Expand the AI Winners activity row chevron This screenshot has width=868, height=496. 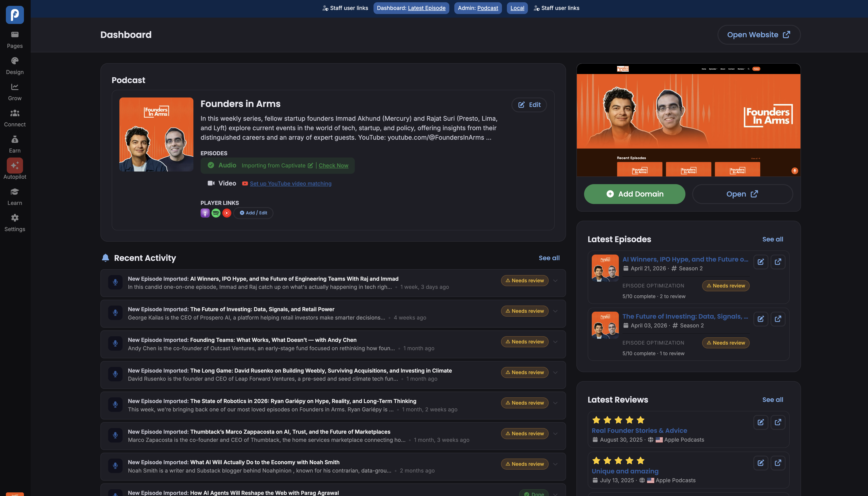pos(555,281)
